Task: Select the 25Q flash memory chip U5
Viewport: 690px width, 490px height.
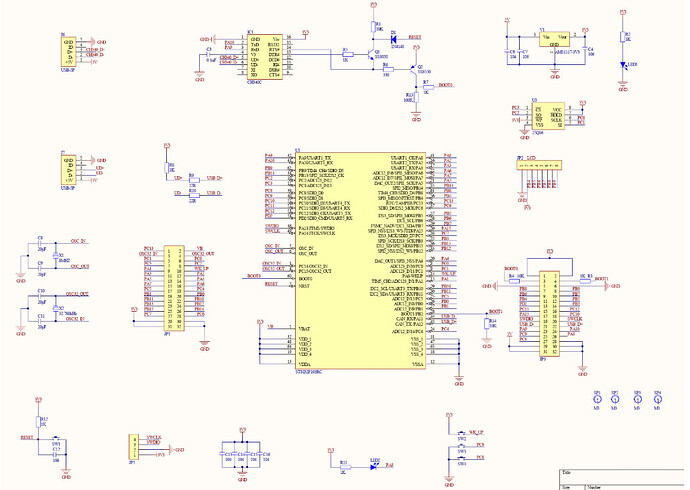Action: 549,117
